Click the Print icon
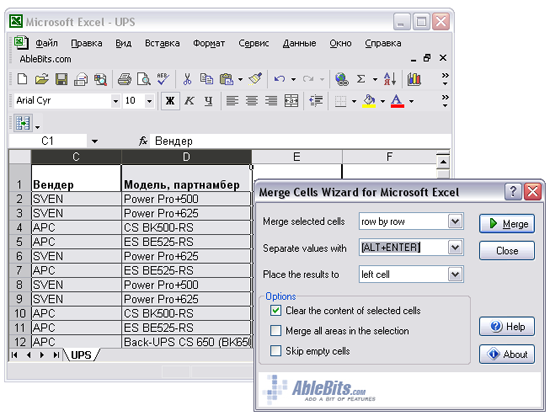550x416 pixels. (x=124, y=79)
